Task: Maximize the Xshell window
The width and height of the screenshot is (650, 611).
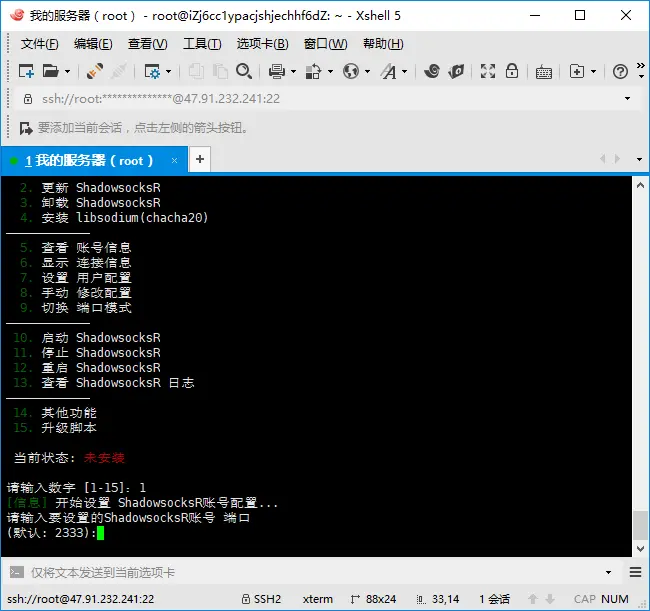Action: click(x=580, y=15)
